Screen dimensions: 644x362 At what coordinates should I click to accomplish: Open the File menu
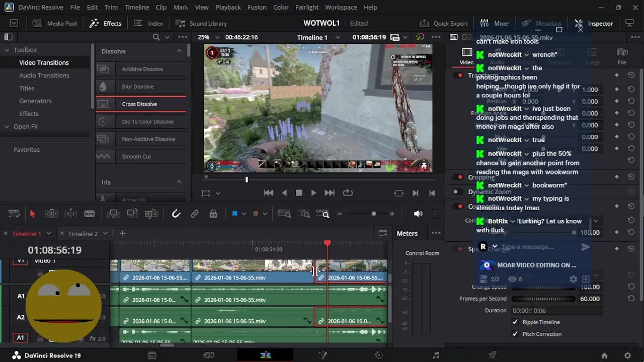[75, 7]
